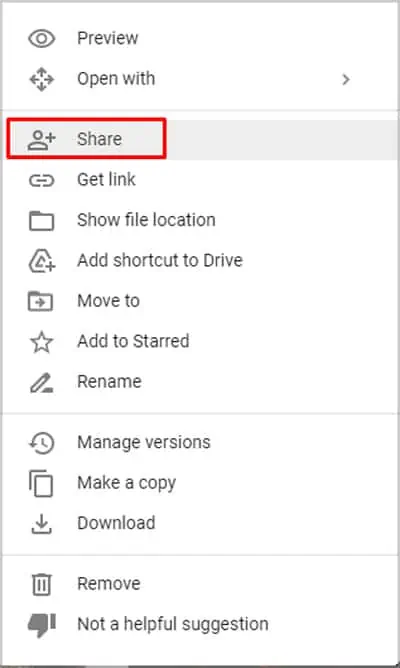Click the chain link icon

(x=41, y=181)
